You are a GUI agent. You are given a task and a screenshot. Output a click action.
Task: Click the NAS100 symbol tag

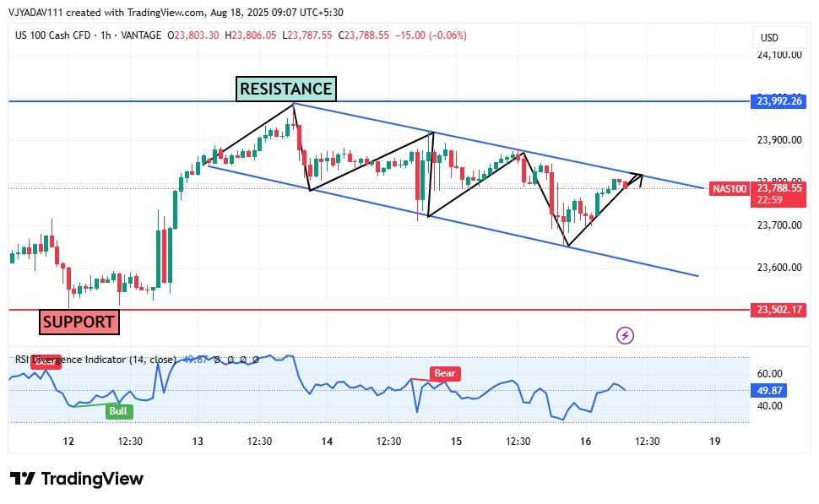(x=729, y=188)
